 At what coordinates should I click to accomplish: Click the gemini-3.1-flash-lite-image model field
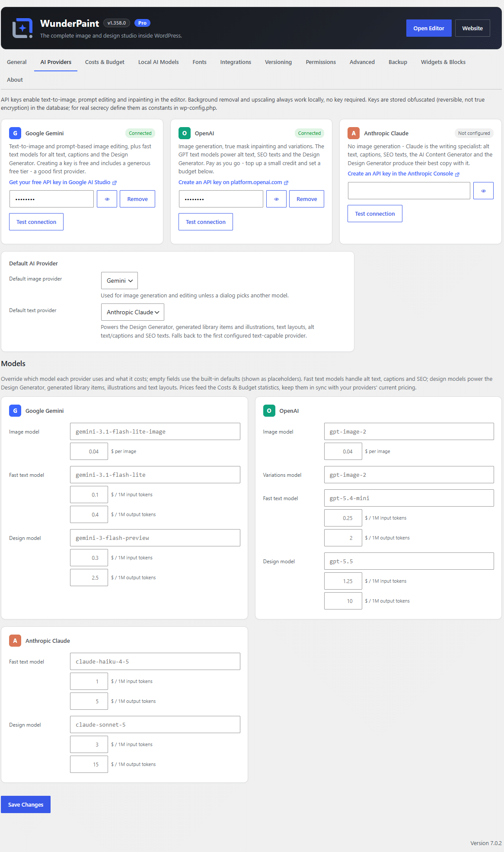pos(155,431)
